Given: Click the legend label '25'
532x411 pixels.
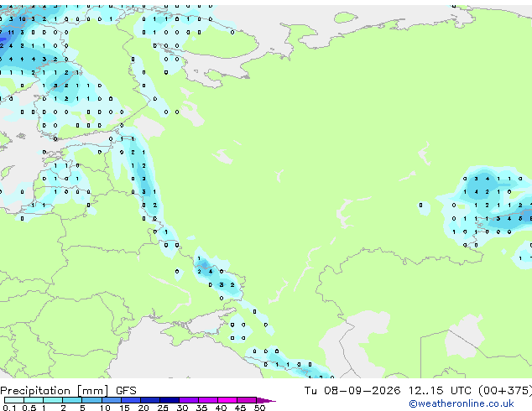Looking at the screenshot, I should [x=163, y=408].
